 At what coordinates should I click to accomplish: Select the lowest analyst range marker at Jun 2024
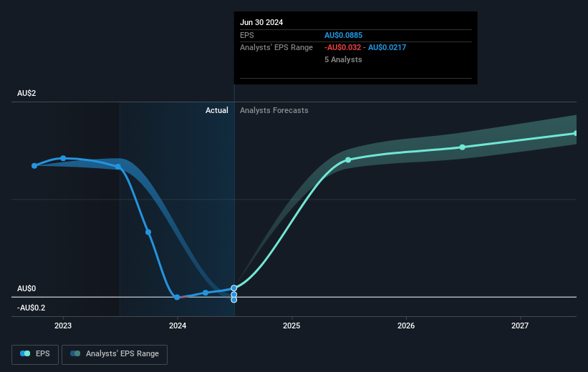click(234, 300)
